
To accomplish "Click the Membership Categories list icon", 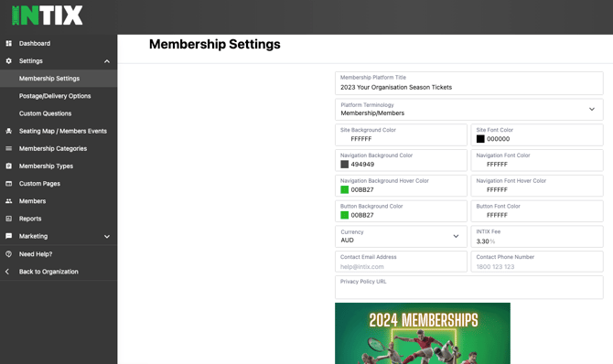I will pyautogui.click(x=8, y=148).
